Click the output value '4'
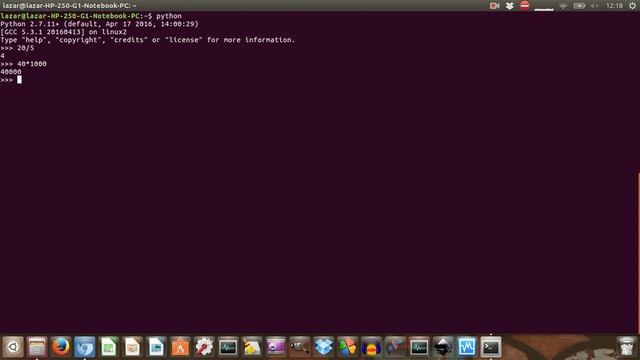This screenshot has width=640, height=360. (x=2, y=56)
